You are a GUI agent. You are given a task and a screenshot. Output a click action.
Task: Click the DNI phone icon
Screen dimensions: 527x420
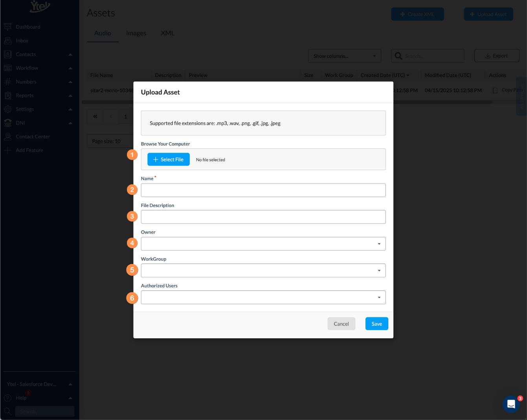(x=7, y=123)
